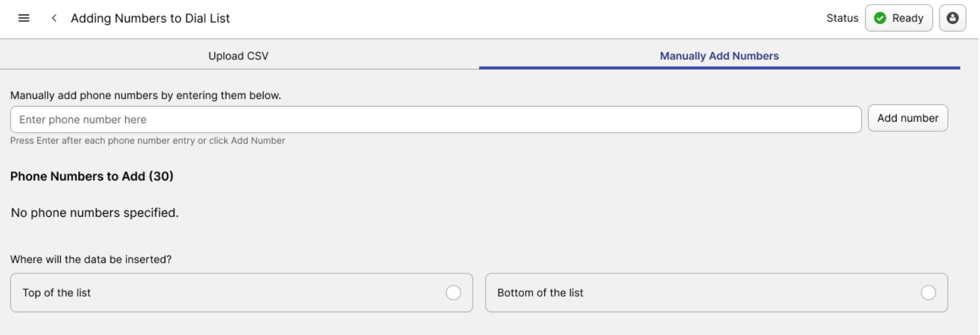Viewport: 980px width, 335px height.
Task: Focus the Enter phone number field
Action: (435, 119)
